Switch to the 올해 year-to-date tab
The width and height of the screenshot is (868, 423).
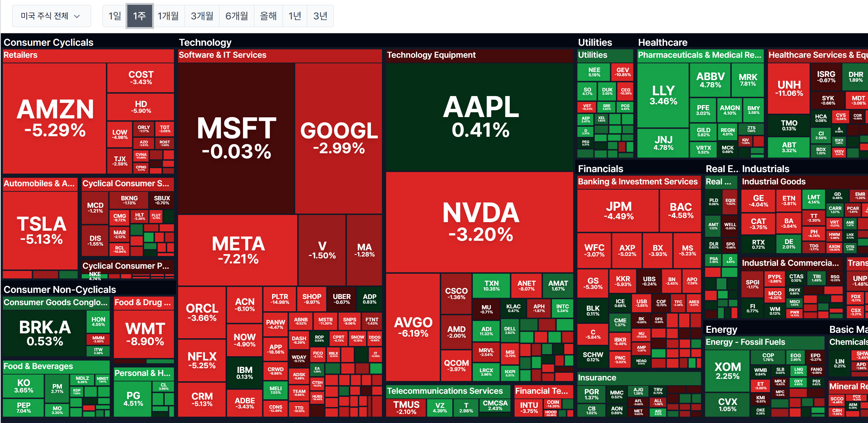[268, 16]
